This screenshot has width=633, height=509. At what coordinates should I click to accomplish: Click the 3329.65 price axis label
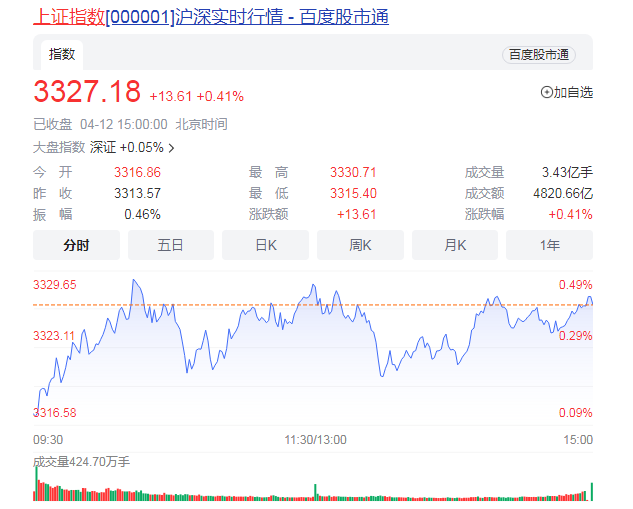pos(55,285)
